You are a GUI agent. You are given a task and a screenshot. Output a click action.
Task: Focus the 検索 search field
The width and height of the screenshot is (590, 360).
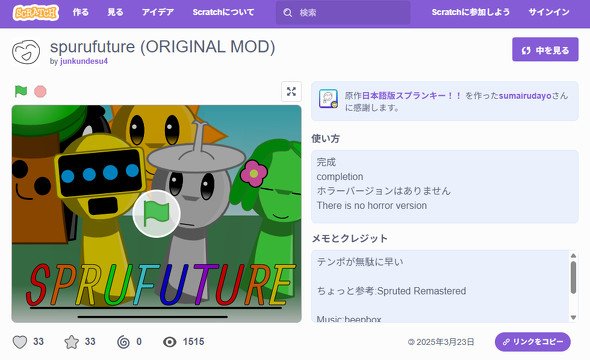tap(343, 13)
